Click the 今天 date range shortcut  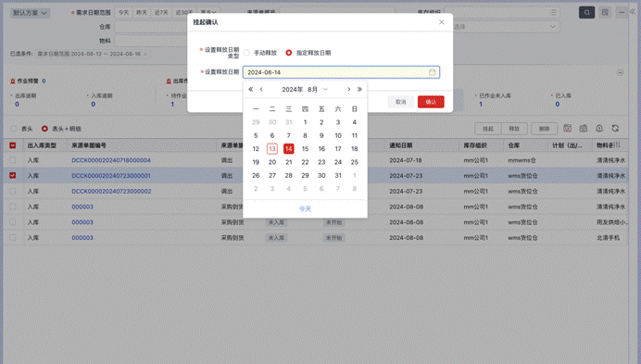coord(123,13)
